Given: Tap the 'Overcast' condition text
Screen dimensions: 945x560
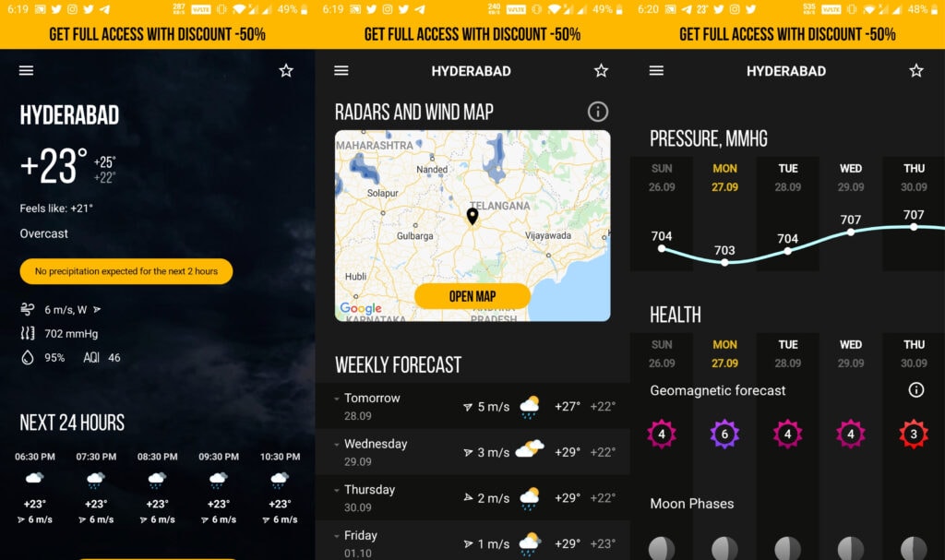Looking at the screenshot, I should 44,233.
